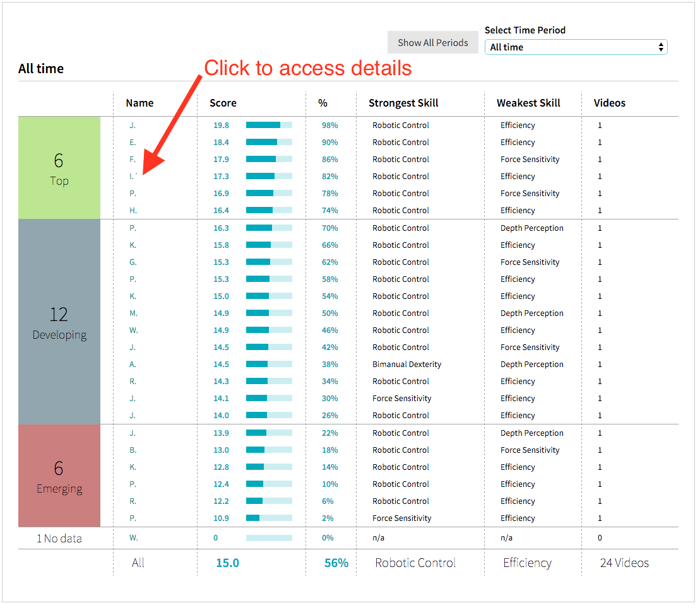Click the overall 56% summary value

(336, 563)
